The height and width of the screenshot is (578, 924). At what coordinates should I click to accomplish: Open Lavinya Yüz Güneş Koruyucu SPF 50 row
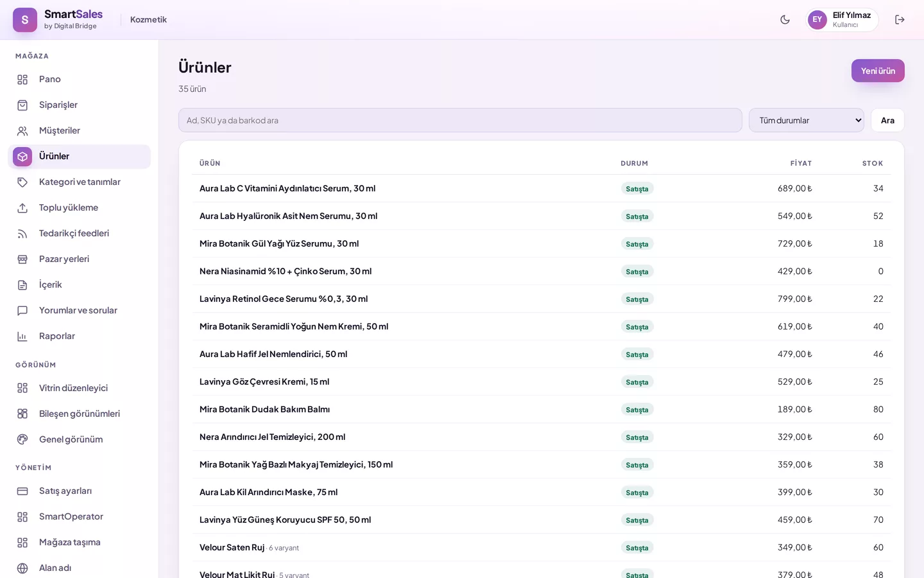click(x=542, y=520)
